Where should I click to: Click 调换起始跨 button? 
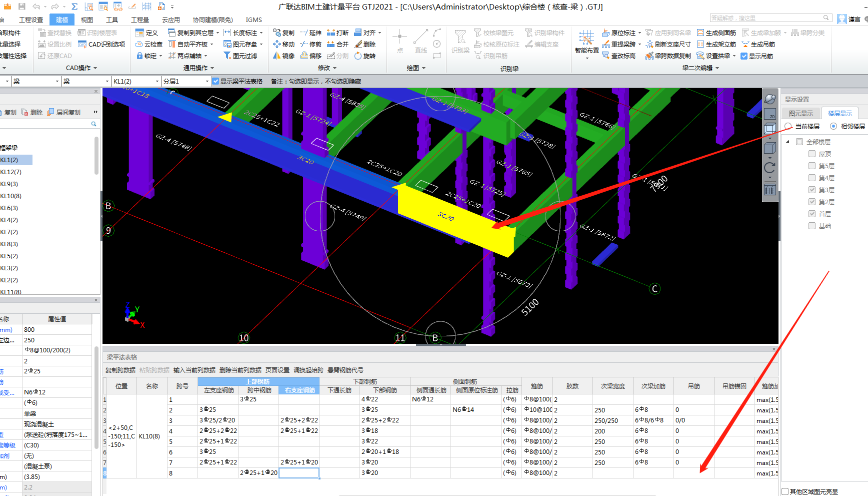pyautogui.click(x=308, y=370)
